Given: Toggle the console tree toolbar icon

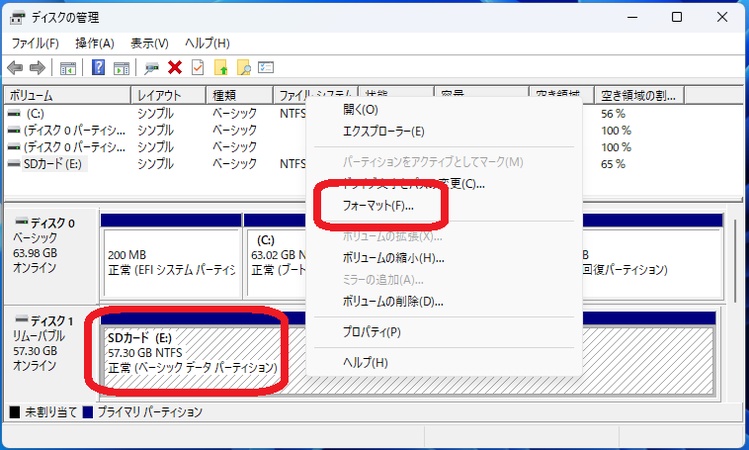Looking at the screenshot, I should (x=68, y=68).
